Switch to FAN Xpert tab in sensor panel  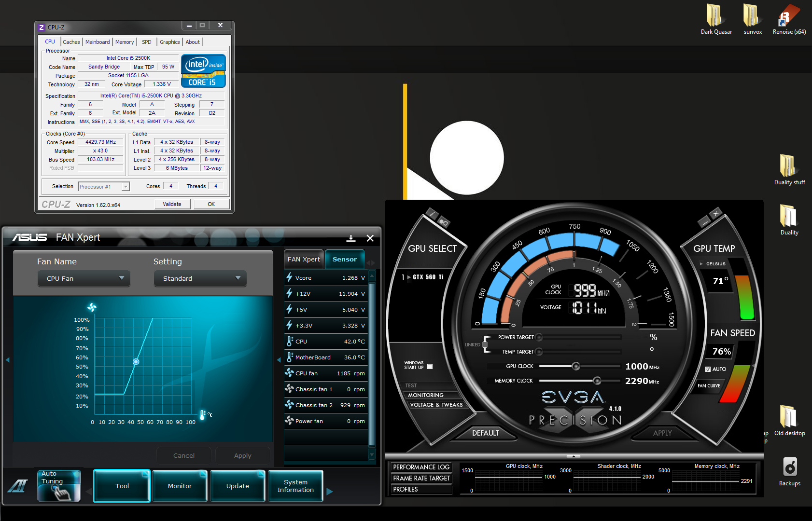pyautogui.click(x=304, y=260)
